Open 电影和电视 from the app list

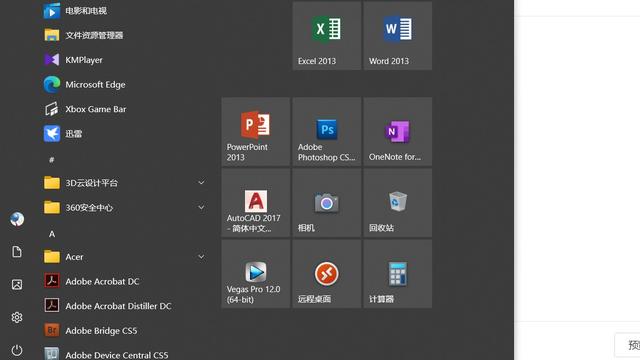[x=124, y=11]
